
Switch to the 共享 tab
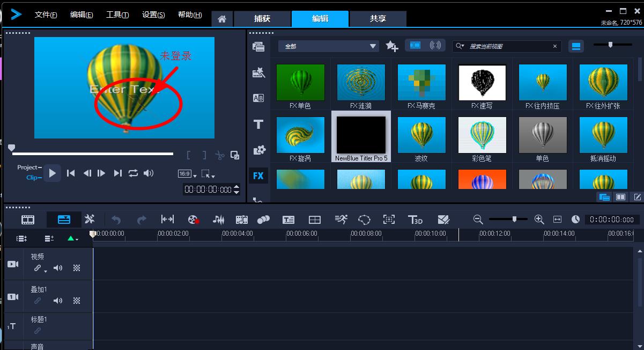pyautogui.click(x=377, y=19)
